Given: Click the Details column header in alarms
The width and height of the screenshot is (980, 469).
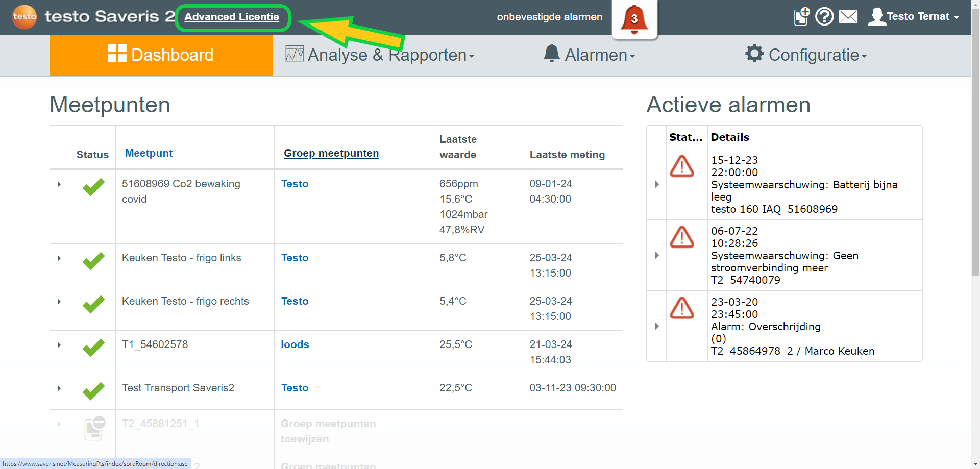Looking at the screenshot, I should click(x=730, y=137).
